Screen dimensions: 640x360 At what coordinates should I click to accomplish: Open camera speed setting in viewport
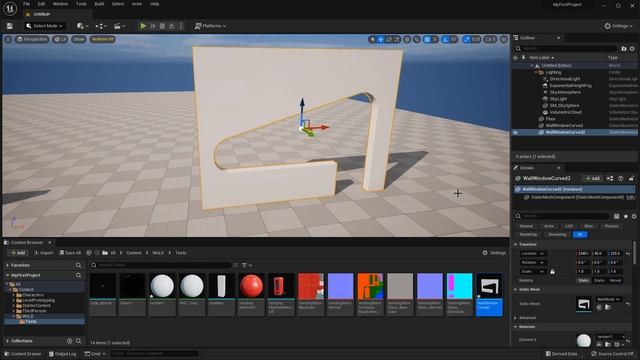point(490,39)
